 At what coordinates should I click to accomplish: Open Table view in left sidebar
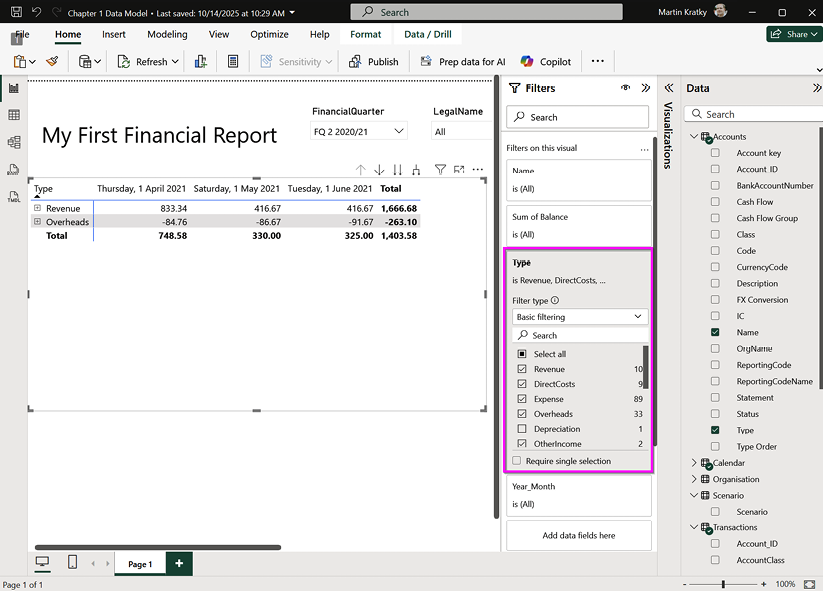(x=14, y=115)
